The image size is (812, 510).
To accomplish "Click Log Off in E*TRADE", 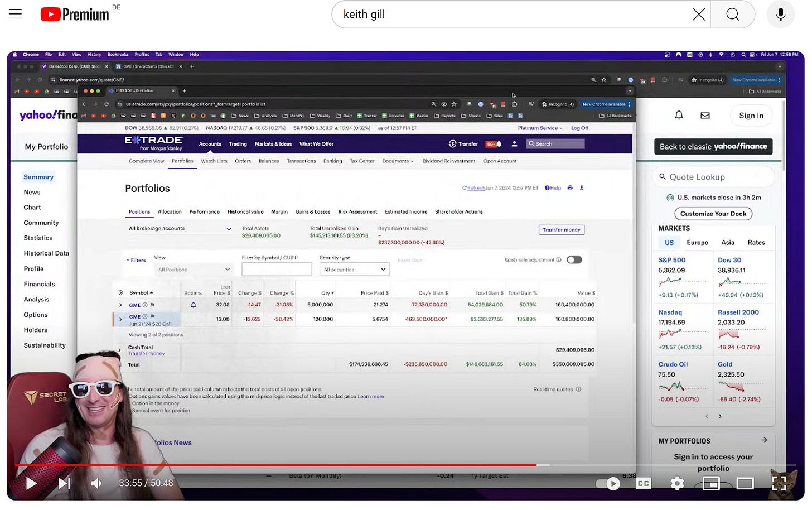I will (x=579, y=128).
